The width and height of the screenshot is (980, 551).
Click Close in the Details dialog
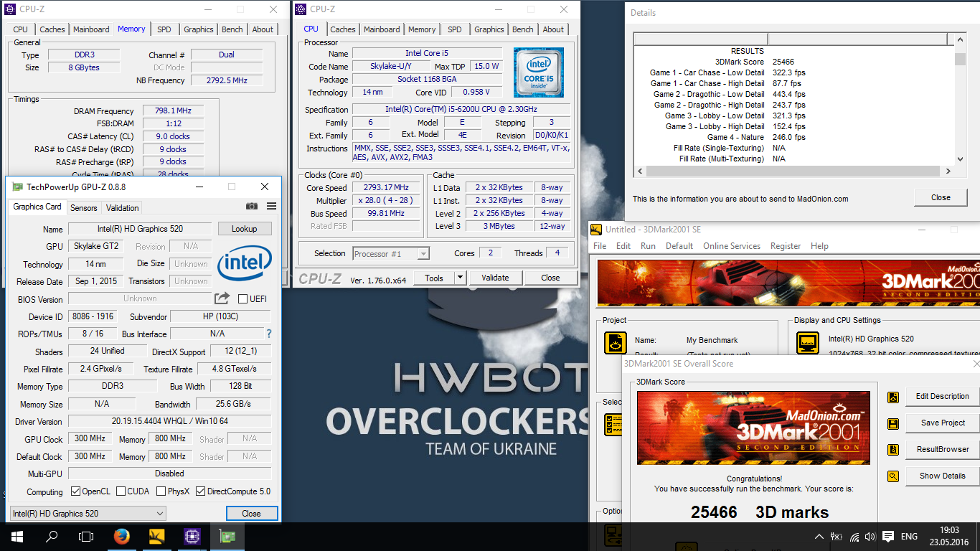point(941,197)
